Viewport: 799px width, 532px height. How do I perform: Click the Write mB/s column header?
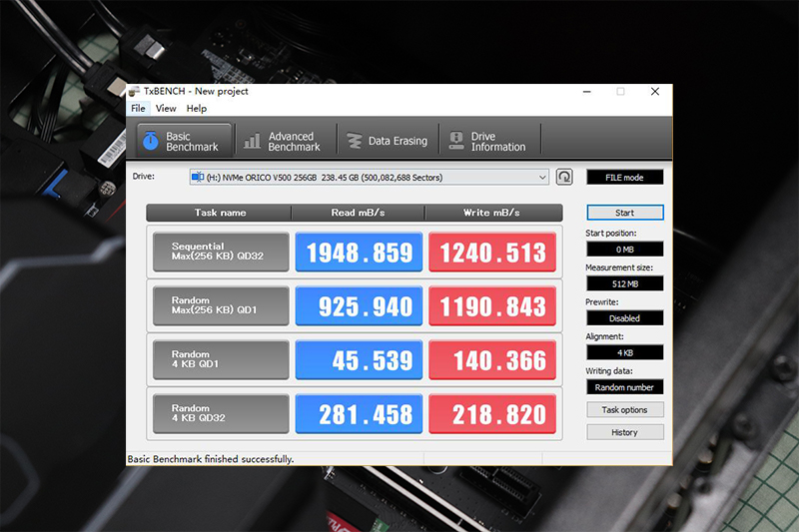point(493,213)
